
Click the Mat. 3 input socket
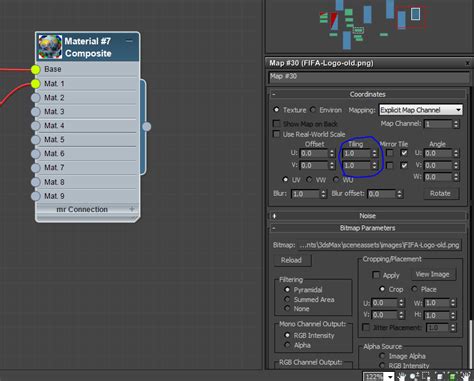tap(36, 112)
